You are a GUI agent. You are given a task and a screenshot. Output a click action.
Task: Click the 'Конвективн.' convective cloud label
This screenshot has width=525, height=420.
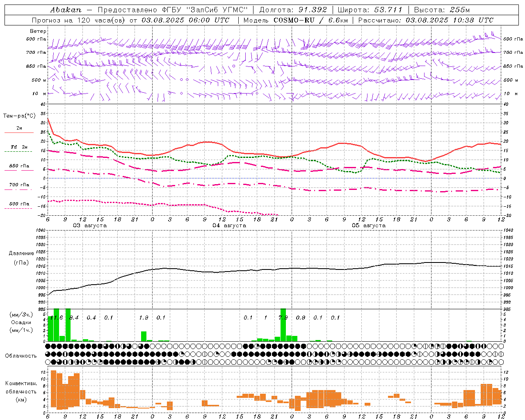click(x=21, y=383)
